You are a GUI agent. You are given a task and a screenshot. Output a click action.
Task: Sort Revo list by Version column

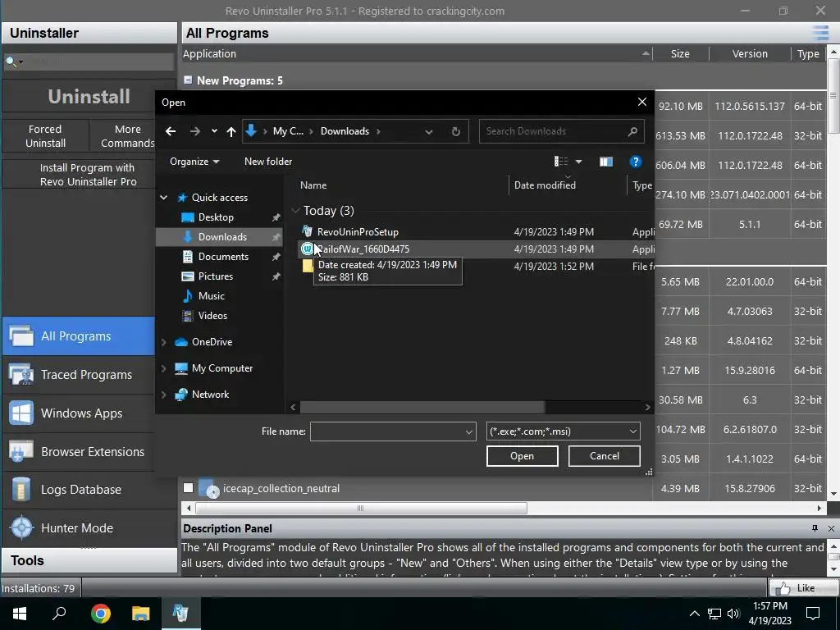click(750, 53)
